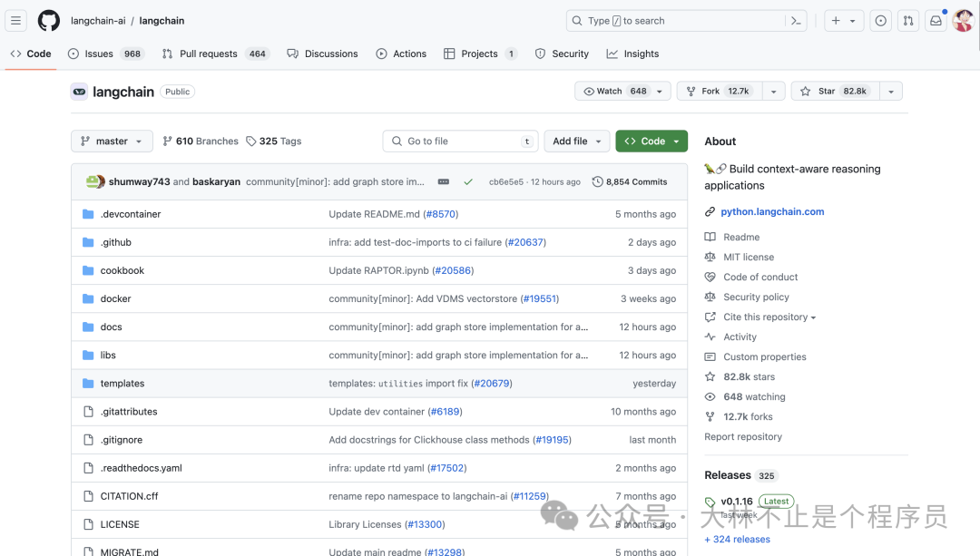Click the green Code button

[x=651, y=141]
